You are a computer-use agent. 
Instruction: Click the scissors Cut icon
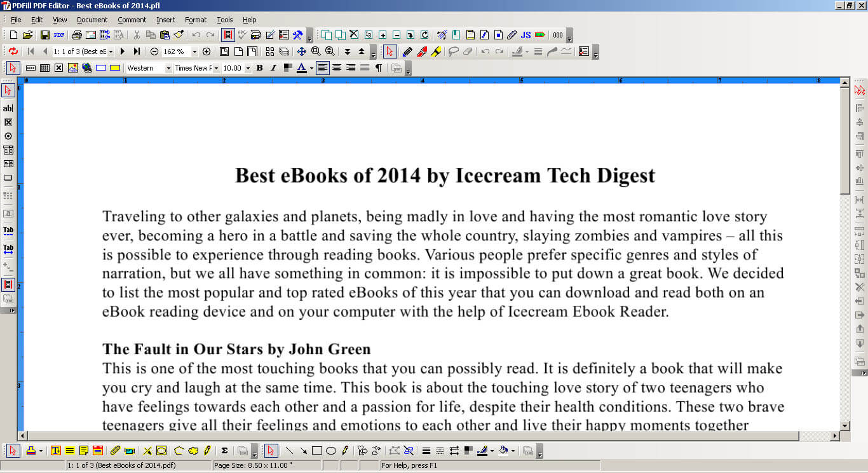point(137,35)
